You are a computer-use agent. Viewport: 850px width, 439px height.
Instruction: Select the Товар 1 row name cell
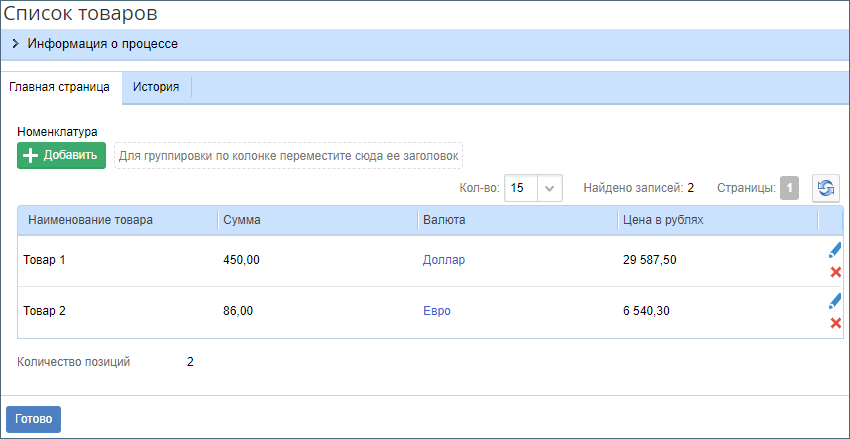coord(44,260)
